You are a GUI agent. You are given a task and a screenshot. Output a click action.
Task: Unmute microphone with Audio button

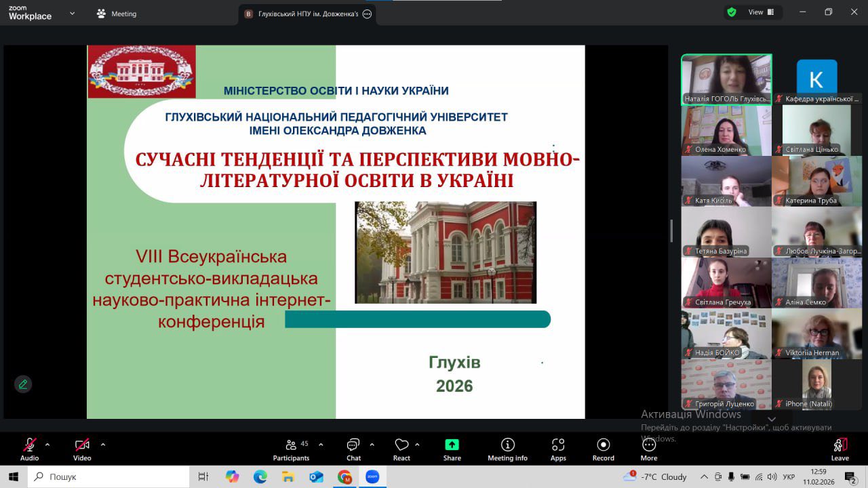coord(29,449)
